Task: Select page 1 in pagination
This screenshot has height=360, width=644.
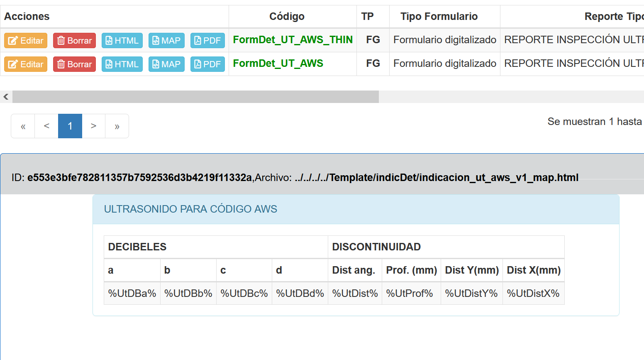Action: 70,126
